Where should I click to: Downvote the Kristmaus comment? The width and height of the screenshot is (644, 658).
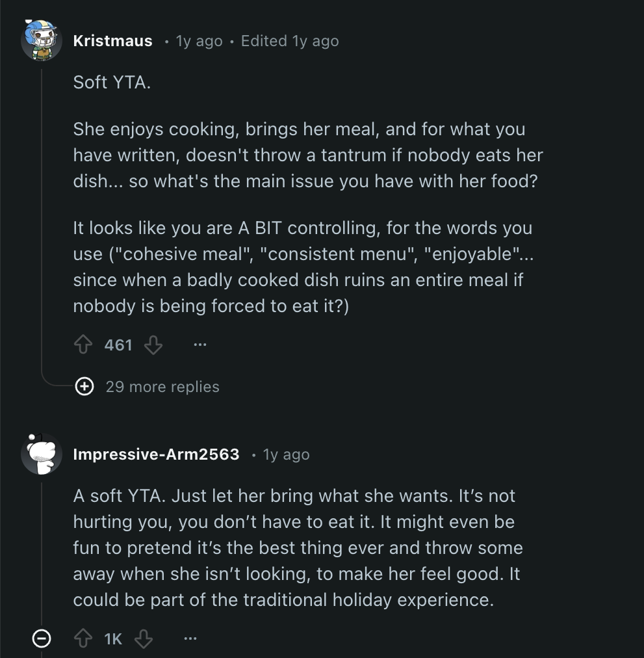click(x=153, y=345)
